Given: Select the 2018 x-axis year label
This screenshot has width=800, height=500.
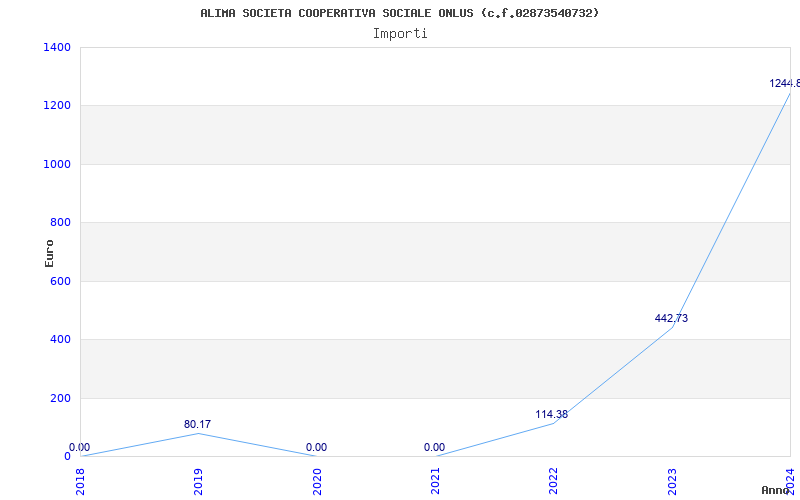Looking at the screenshot, I should click(x=80, y=481).
